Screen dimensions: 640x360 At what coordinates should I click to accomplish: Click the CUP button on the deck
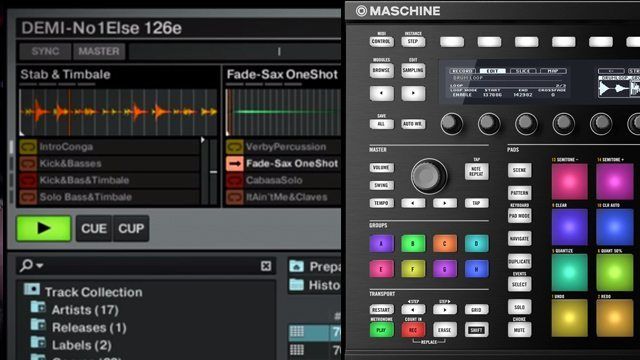click(131, 229)
